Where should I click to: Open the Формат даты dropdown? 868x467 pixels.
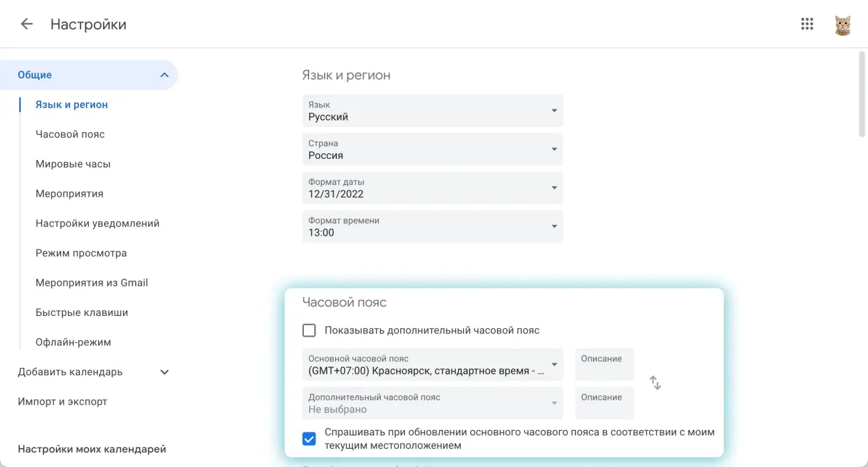coord(432,188)
